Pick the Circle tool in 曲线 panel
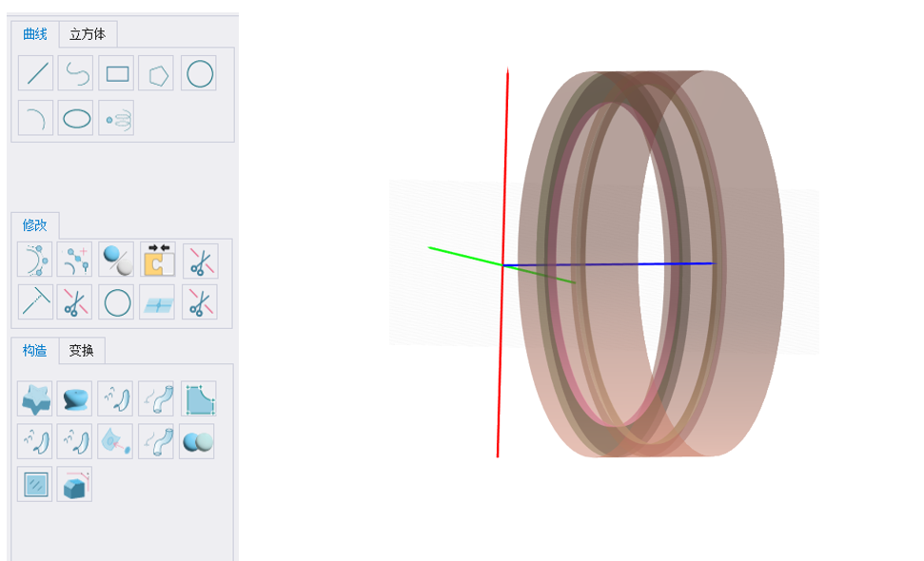924x561 pixels. pyautogui.click(x=199, y=73)
